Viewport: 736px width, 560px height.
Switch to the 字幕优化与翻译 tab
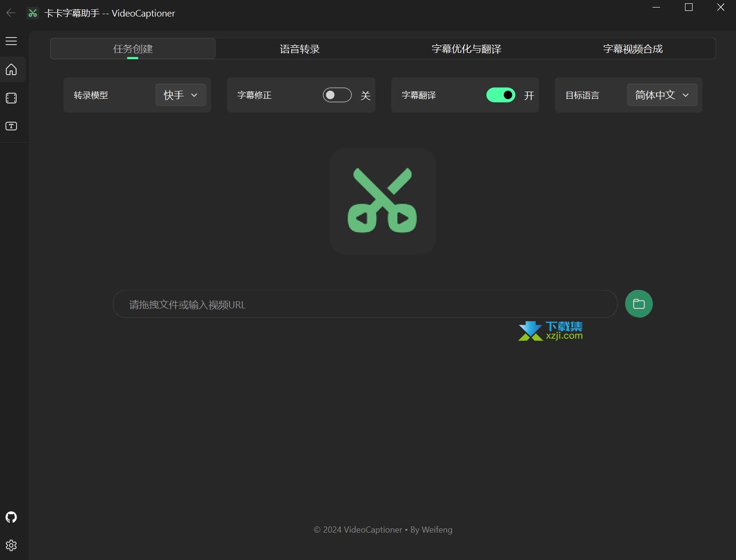(466, 49)
